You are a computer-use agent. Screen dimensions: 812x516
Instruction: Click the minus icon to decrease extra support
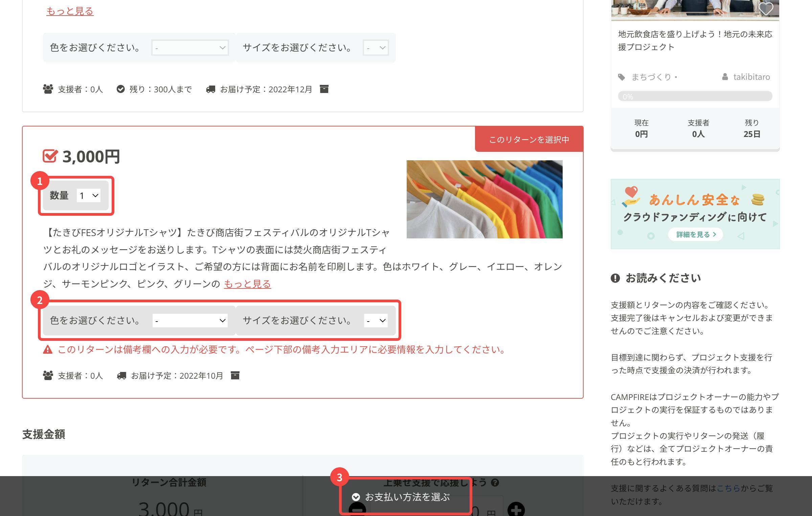coord(357,510)
